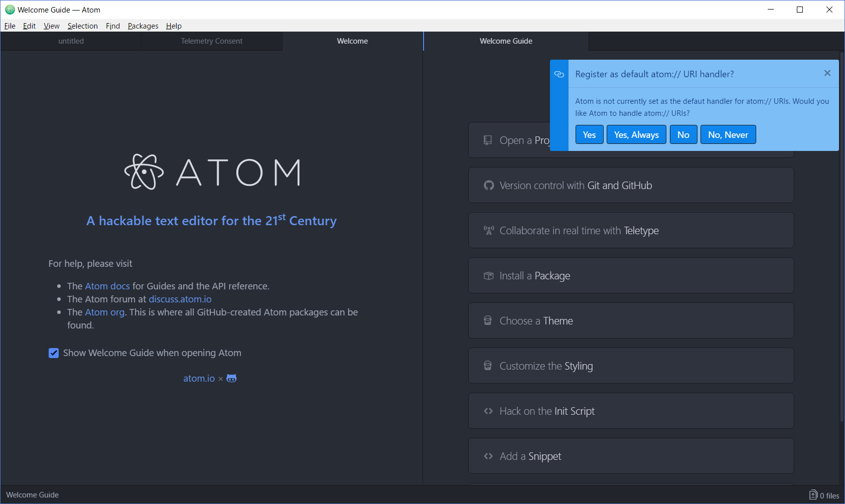Screen dimensions: 845x504
Task: Open the Packages menu
Action: tap(143, 26)
